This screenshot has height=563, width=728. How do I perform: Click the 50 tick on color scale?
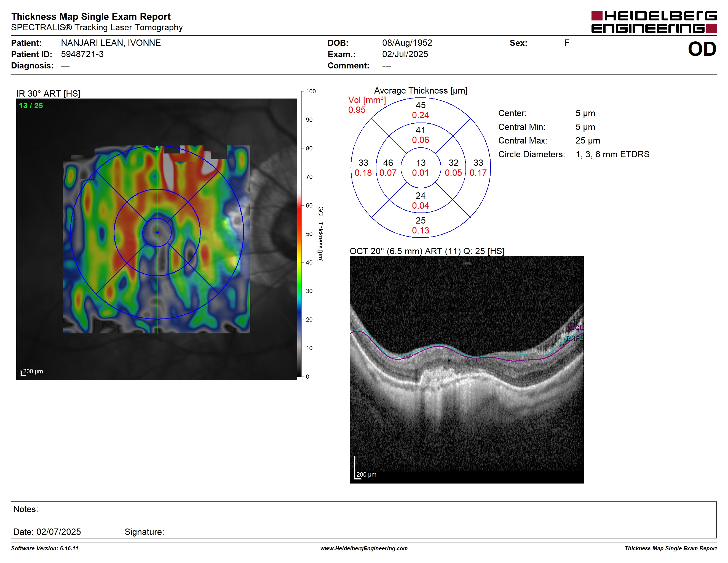click(x=309, y=234)
